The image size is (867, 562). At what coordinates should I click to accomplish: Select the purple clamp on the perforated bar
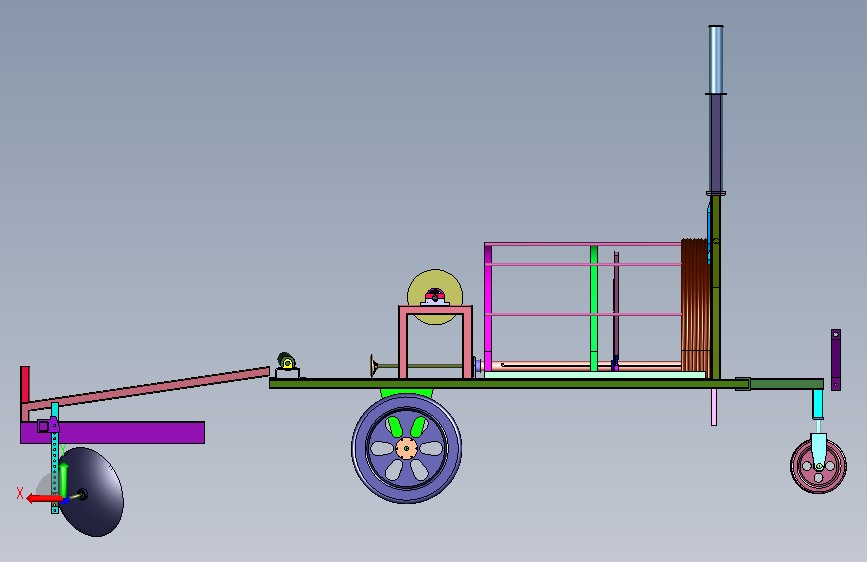48,425
